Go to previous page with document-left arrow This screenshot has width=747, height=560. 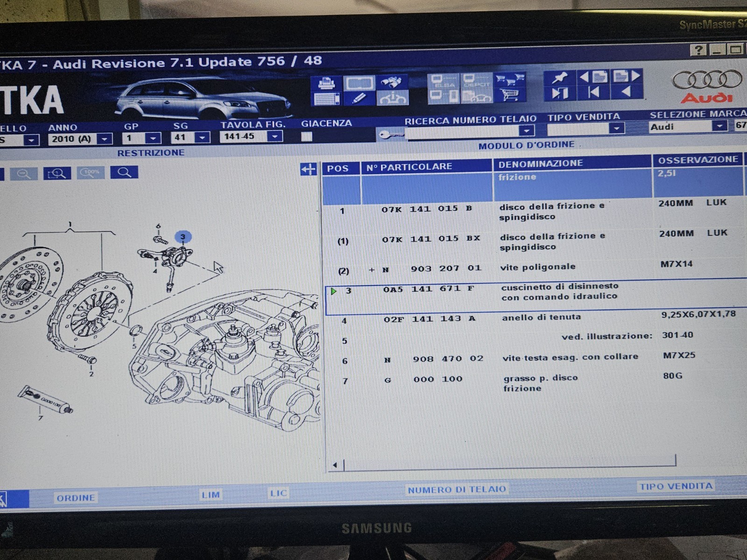593,77
